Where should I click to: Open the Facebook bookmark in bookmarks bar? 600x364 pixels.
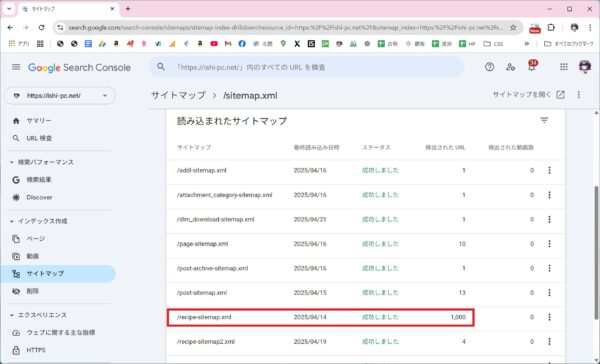point(242,44)
